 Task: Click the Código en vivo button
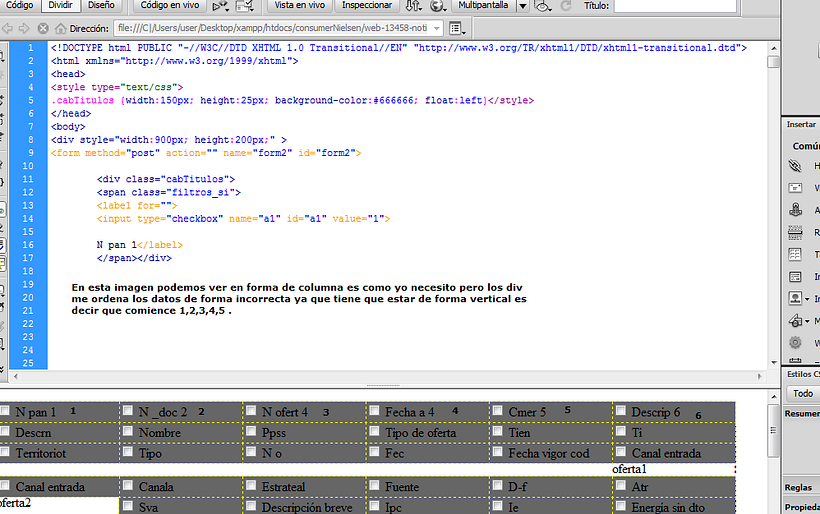click(169, 5)
